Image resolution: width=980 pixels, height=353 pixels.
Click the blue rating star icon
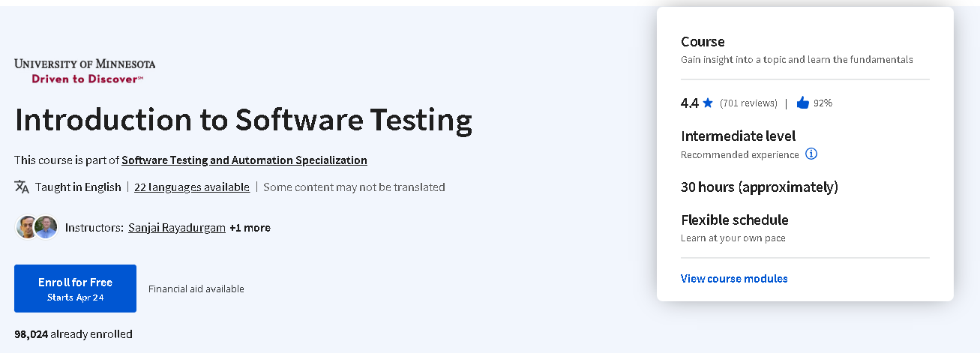pyautogui.click(x=708, y=103)
